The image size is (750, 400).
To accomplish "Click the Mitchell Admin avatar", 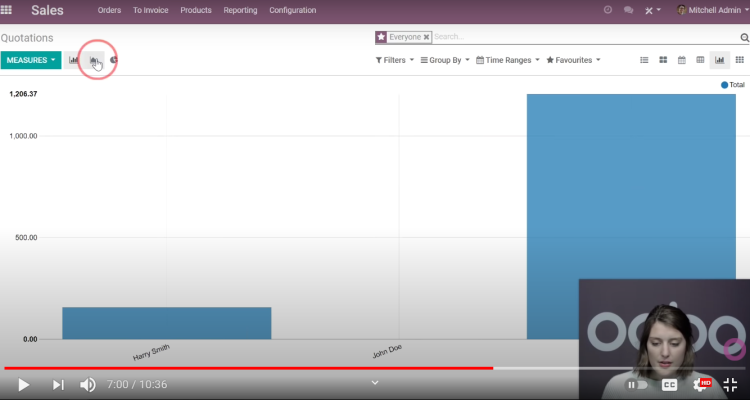I will (682, 10).
